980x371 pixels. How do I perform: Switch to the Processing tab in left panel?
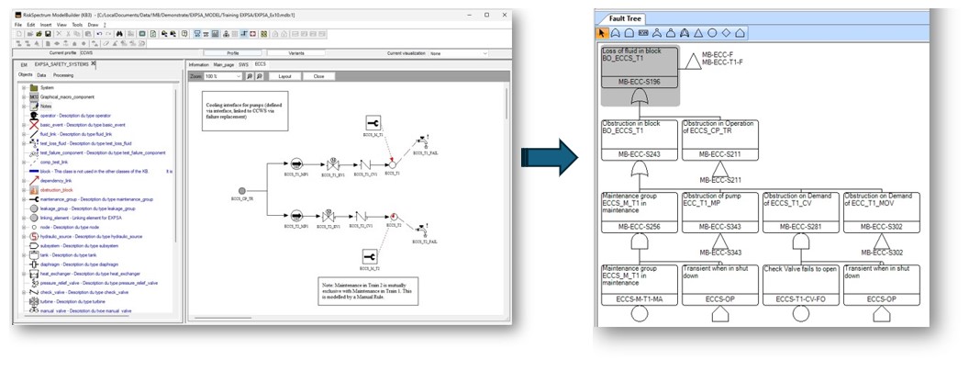[x=62, y=74]
